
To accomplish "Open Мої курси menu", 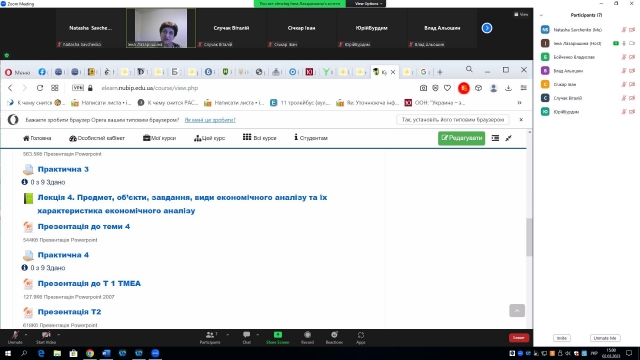I will 159,138.
